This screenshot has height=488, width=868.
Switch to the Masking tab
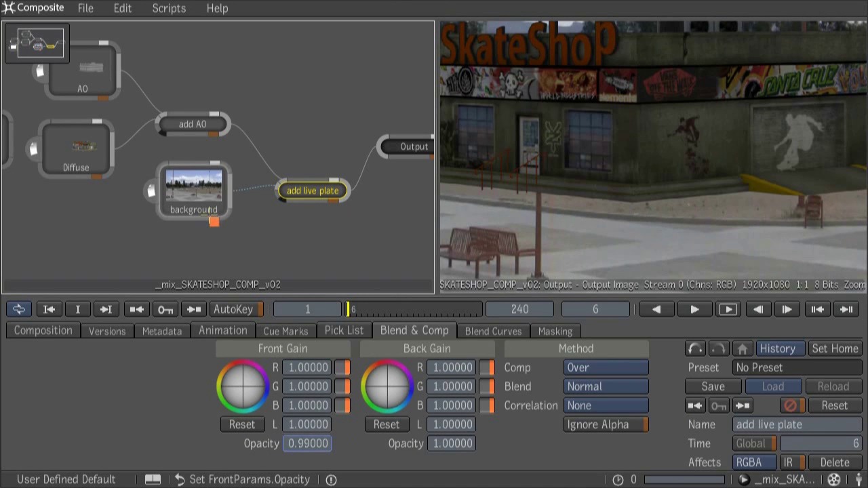tap(555, 331)
